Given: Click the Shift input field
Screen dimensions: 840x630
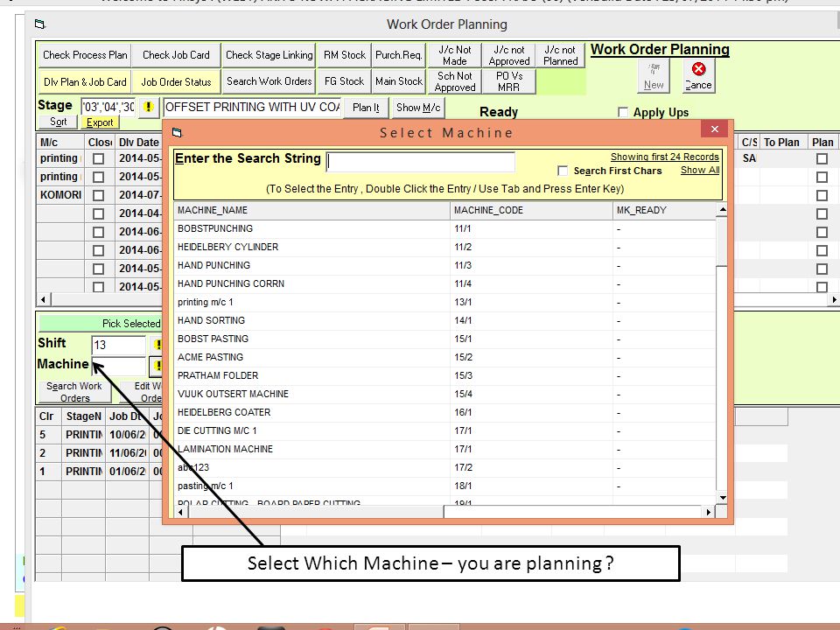Looking at the screenshot, I should pos(119,345).
